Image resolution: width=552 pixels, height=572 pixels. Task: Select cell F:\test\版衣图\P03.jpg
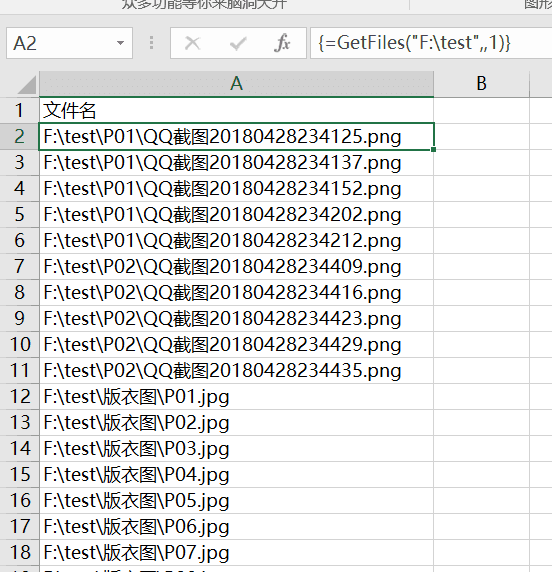236,449
